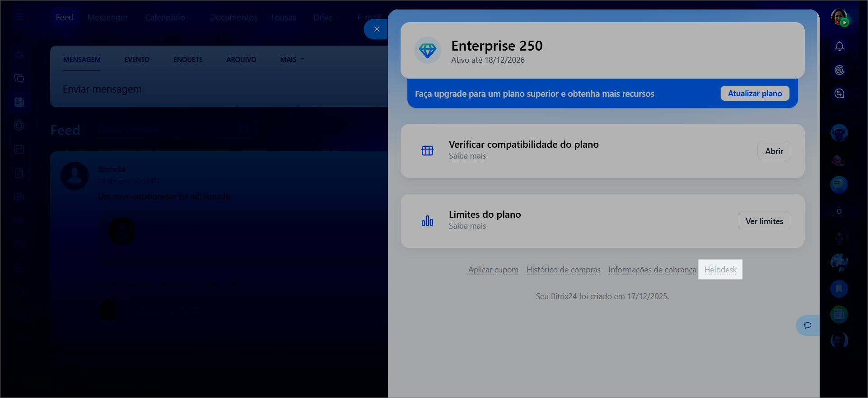Click the blue bookmark icon in the right sidebar
868x398 pixels.
pyautogui.click(x=839, y=289)
